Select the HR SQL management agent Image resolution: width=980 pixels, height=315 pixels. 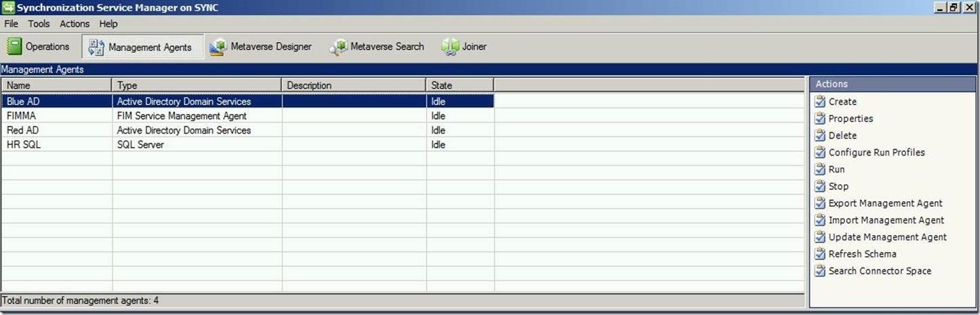248,144
